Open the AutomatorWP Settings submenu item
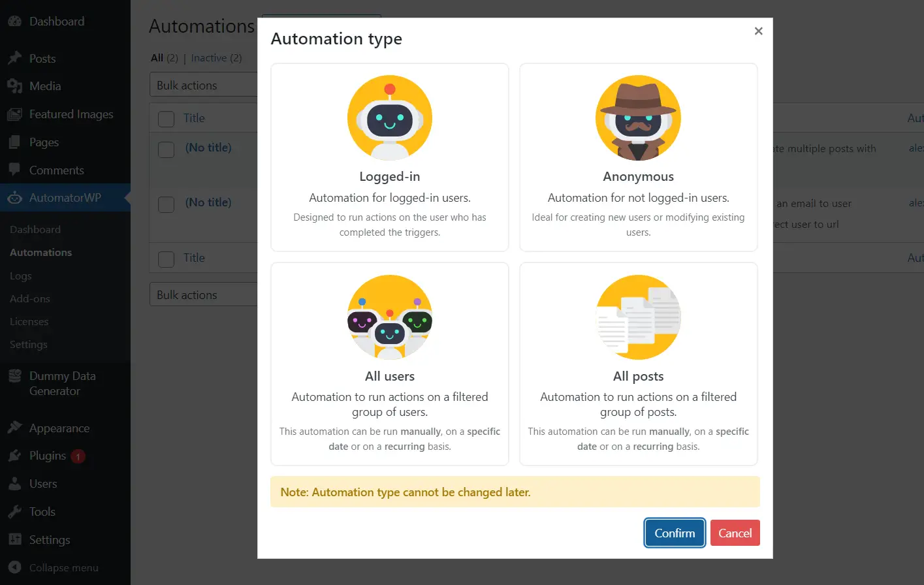 29,345
